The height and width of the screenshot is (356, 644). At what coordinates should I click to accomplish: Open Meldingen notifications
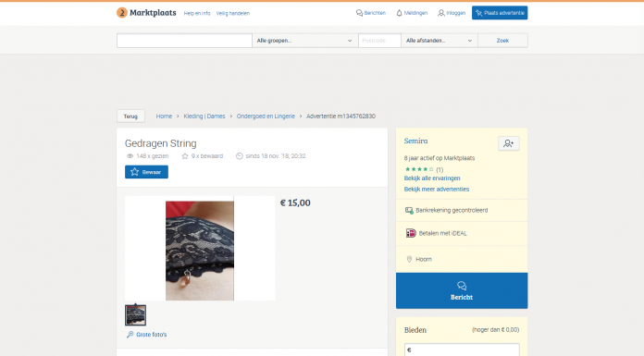(412, 13)
